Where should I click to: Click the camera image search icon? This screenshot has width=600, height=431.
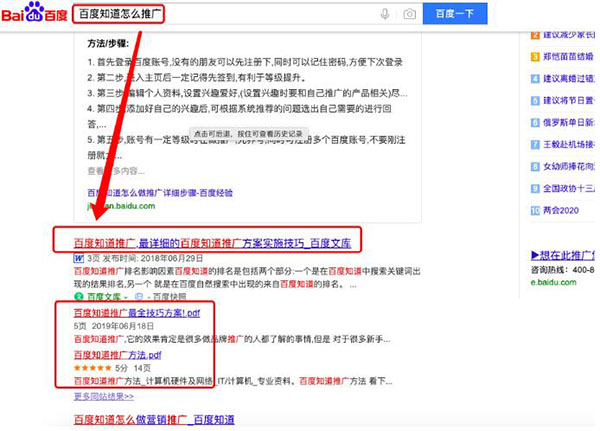pyautogui.click(x=409, y=14)
